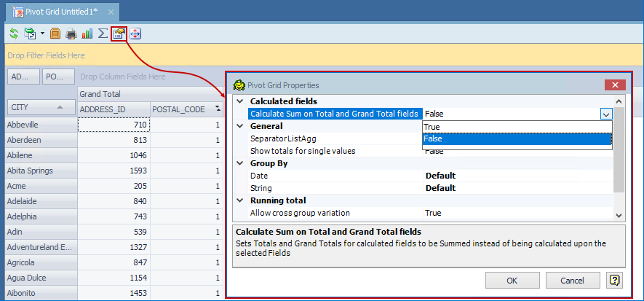Choose False in the dropdown list

[517, 139]
